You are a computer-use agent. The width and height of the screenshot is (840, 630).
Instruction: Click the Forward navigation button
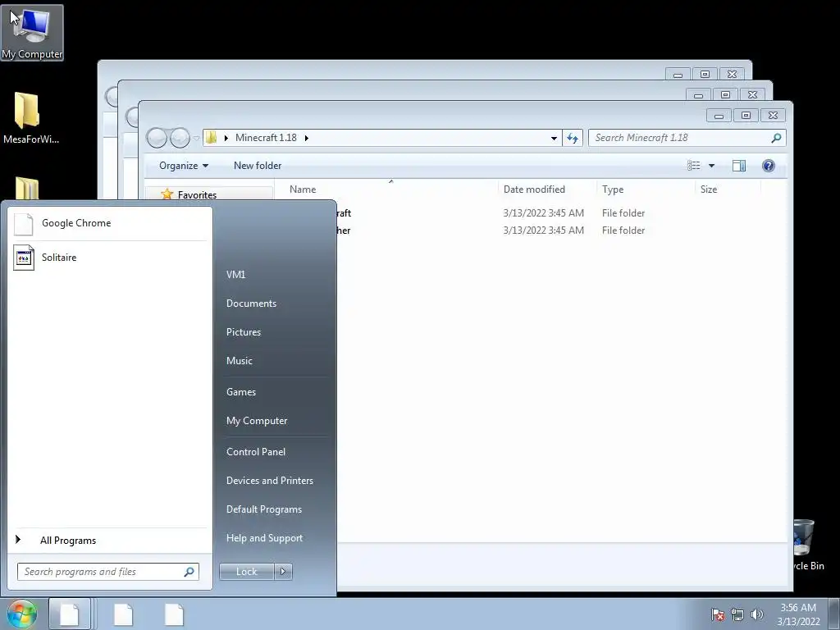[x=180, y=138]
